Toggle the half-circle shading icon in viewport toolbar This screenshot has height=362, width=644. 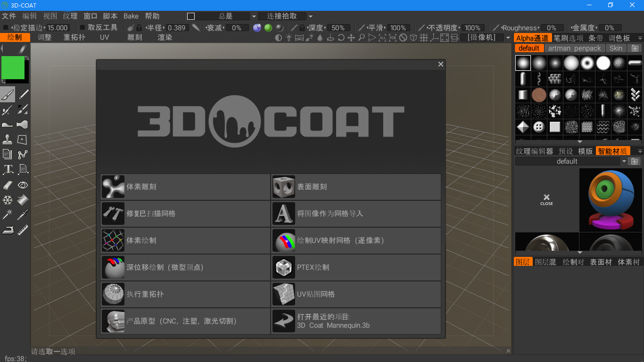(x=279, y=38)
